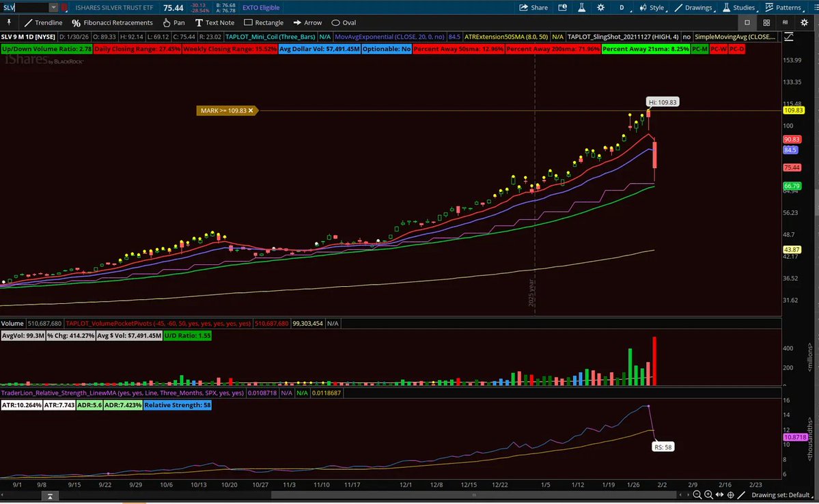Screen dimensions: 819x504
Task: Click the 66.79 green price axis tag
Action: coord(792,186)
